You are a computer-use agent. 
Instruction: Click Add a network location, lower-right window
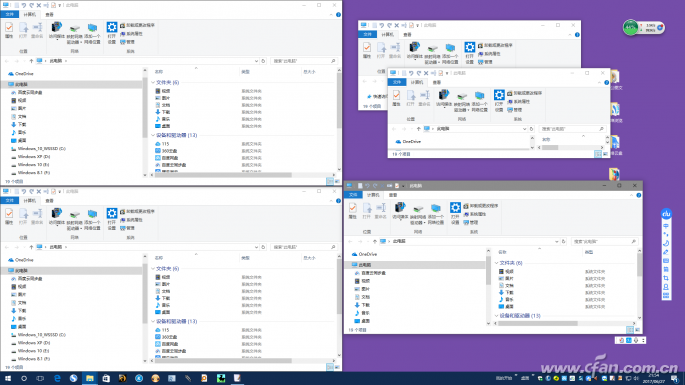[436, 214]
